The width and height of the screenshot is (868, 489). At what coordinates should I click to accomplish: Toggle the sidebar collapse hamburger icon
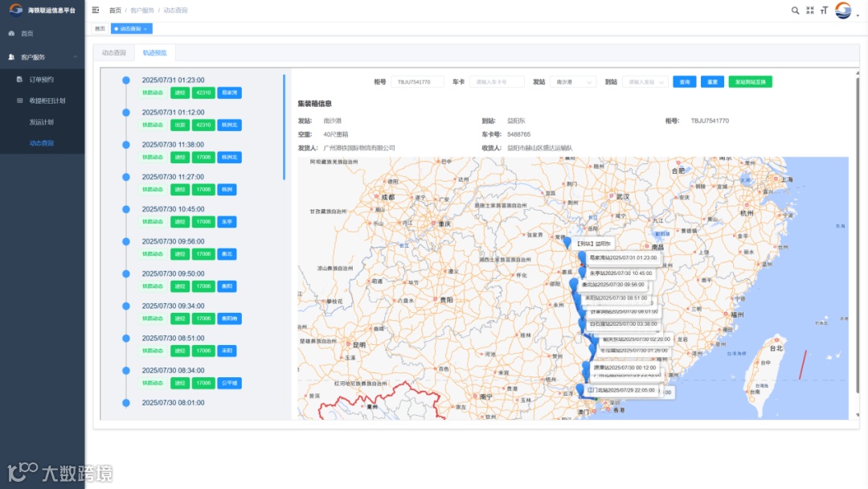(95, 10)
